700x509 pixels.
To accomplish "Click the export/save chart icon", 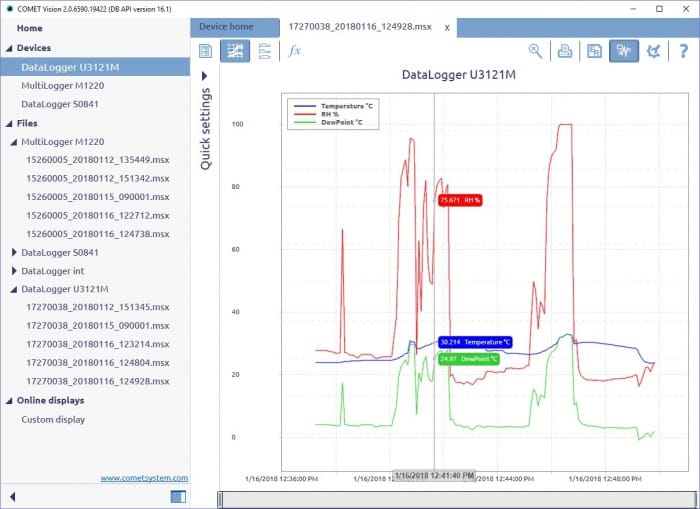I will click(594, 51).
